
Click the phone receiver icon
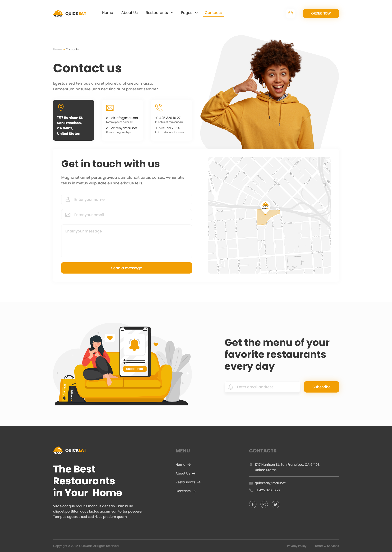[x=159, y=107]
